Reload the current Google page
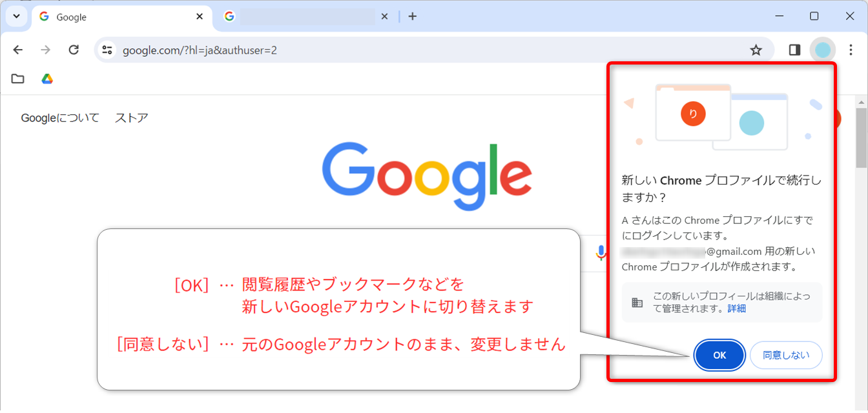 74,50
